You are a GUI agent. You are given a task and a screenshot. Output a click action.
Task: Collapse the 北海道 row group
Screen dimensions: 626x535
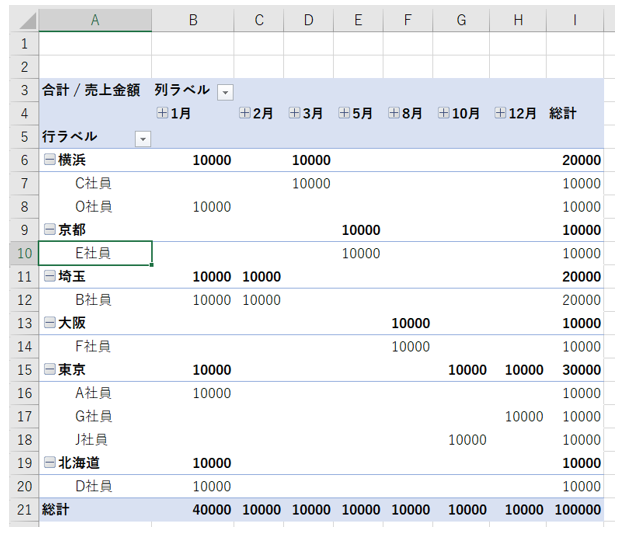click(49, 463)
